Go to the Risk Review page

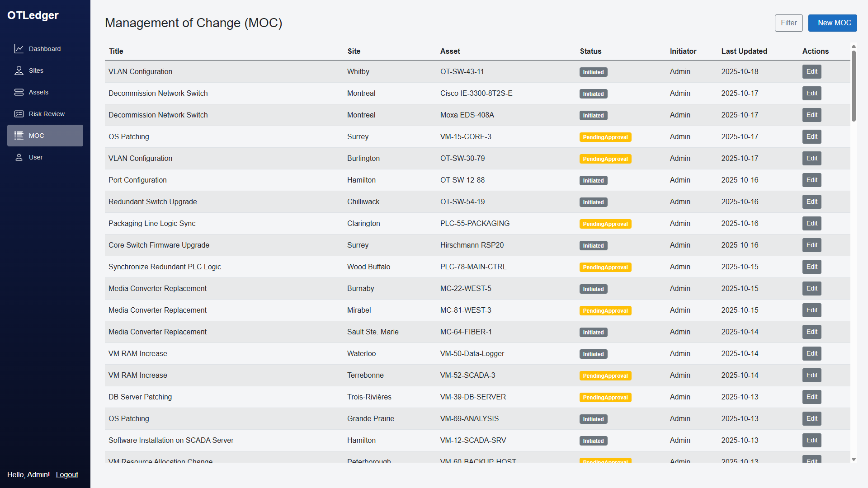(47, 114)
